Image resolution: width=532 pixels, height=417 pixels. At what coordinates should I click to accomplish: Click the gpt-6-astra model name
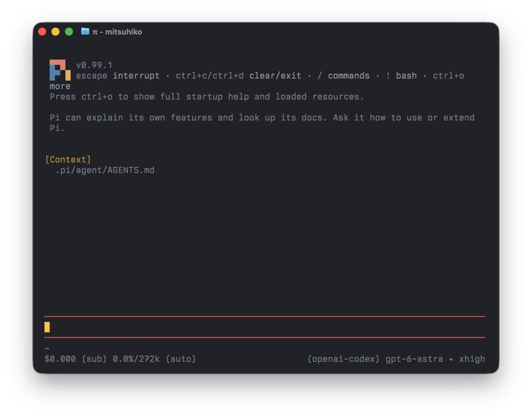tap(414, 359)
